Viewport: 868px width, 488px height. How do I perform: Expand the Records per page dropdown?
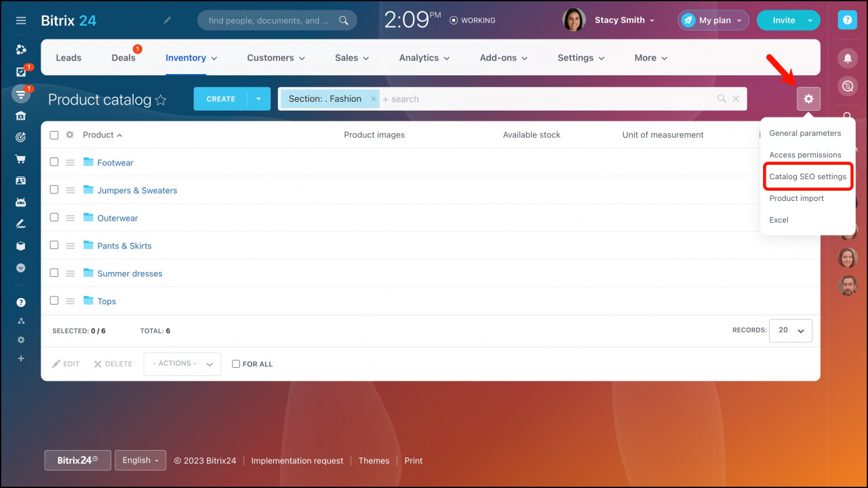791,331
